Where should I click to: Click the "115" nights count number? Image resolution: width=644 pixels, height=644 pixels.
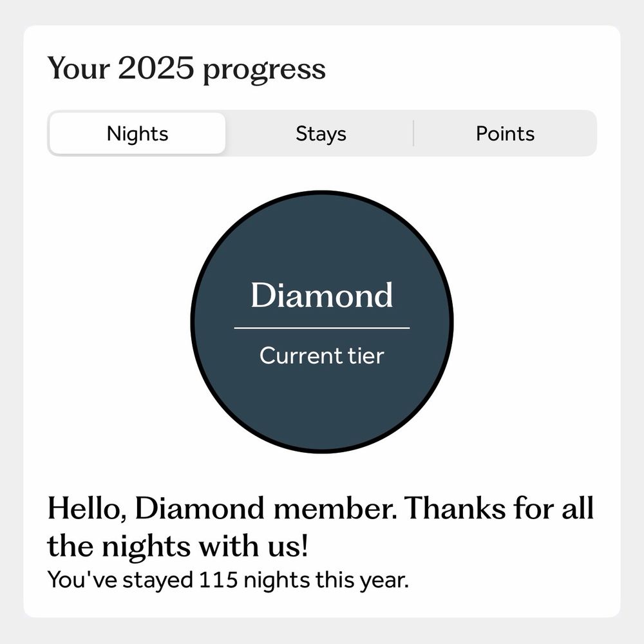(218, 580)
